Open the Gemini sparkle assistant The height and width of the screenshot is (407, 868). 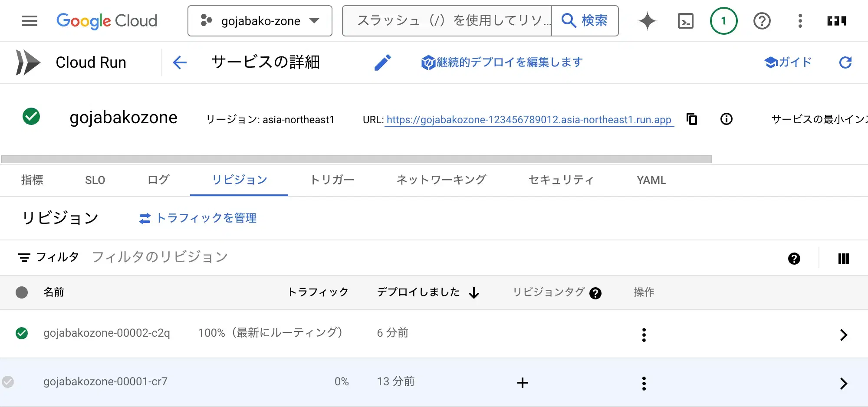coord(648,21)
